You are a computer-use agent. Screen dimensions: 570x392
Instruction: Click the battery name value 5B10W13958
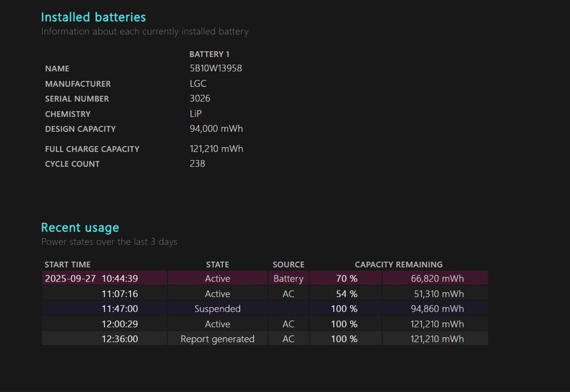(x=215, y=68)
